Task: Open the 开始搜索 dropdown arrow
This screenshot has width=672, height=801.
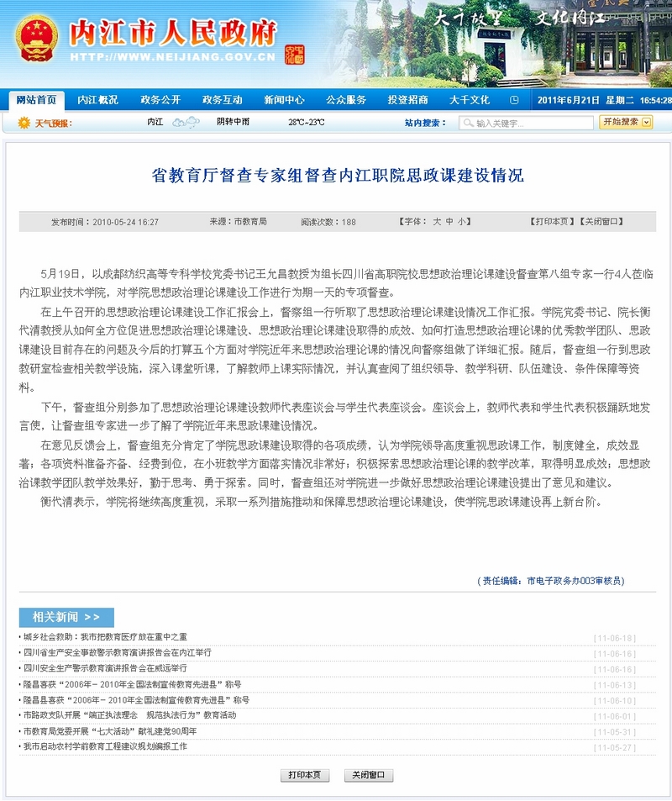Action: pos(646,122)
